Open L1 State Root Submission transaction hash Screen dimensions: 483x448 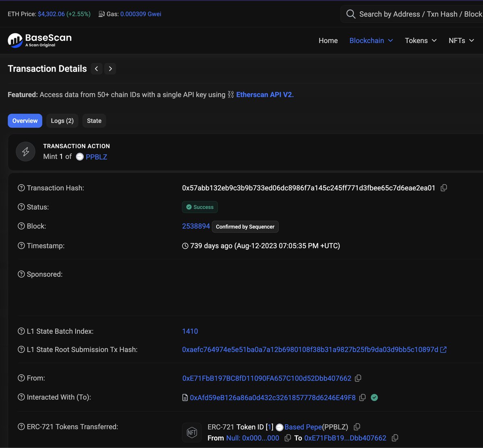click(310, 349)
